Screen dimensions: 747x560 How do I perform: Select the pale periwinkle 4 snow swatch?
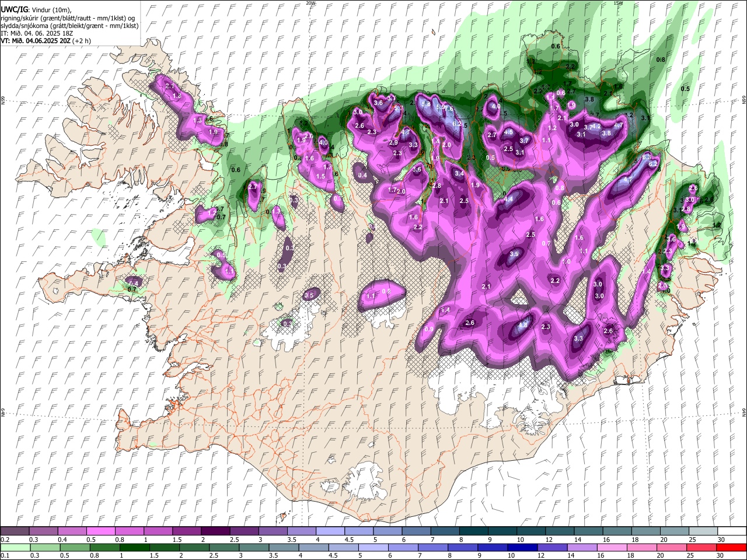click(x=330, y=531)
